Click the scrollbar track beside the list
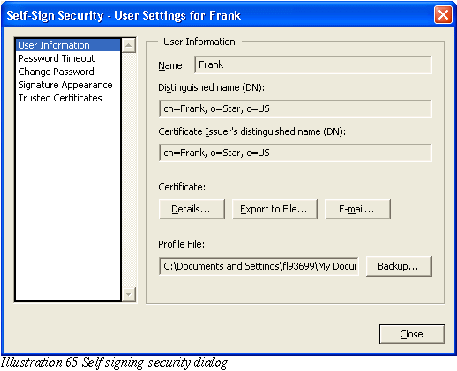 pos(129,170)
